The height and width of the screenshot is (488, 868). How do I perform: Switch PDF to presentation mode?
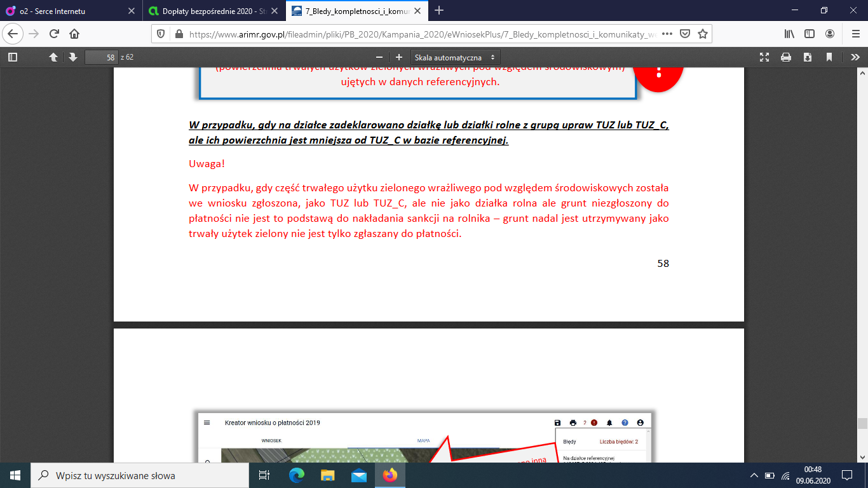(765, 57)
